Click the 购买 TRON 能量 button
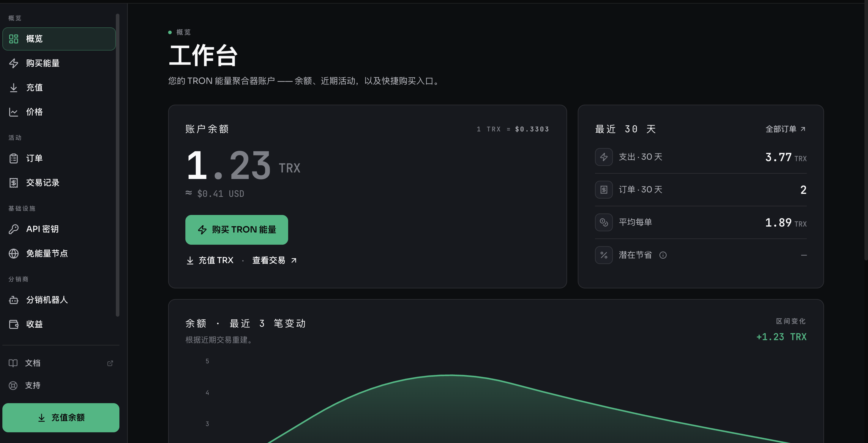Screen dimensions: 868x443 [236, 230]
